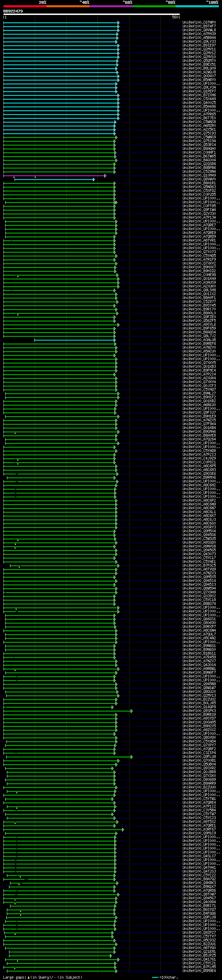
Task: Select hit UniRef100_Q21EM1
Action: [x=199, y=951]
